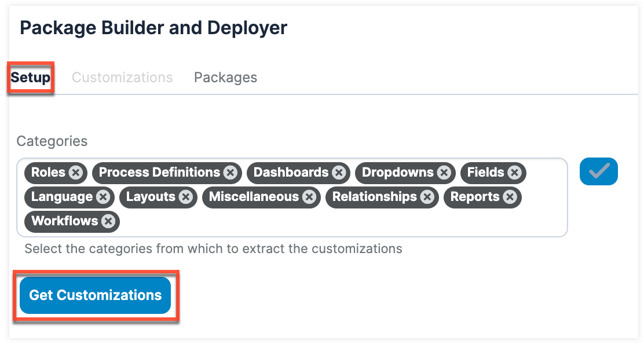Open the Customizations tab
This screenshot has width=644, height=344.
[x=122, y=78]
